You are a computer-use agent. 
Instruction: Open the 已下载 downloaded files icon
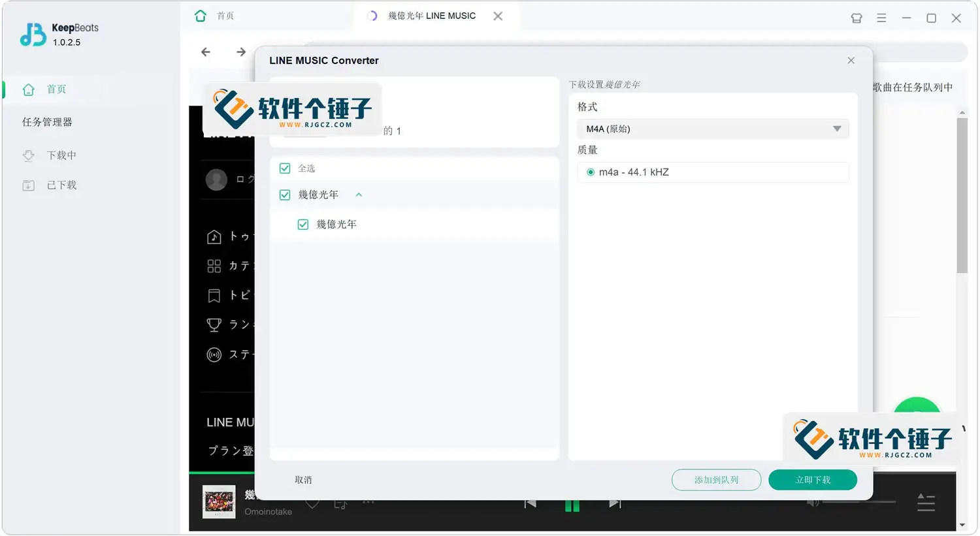29,185
